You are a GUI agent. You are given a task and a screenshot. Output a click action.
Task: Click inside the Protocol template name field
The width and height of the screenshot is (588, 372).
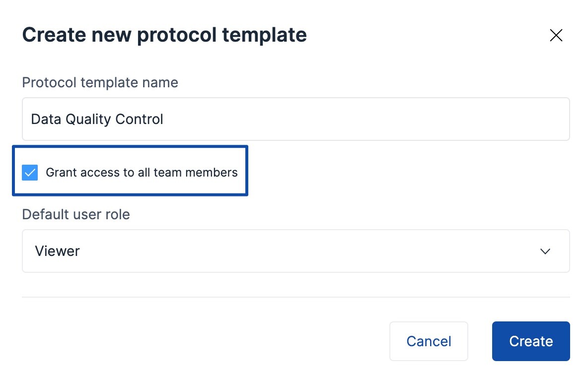point(295,119)
